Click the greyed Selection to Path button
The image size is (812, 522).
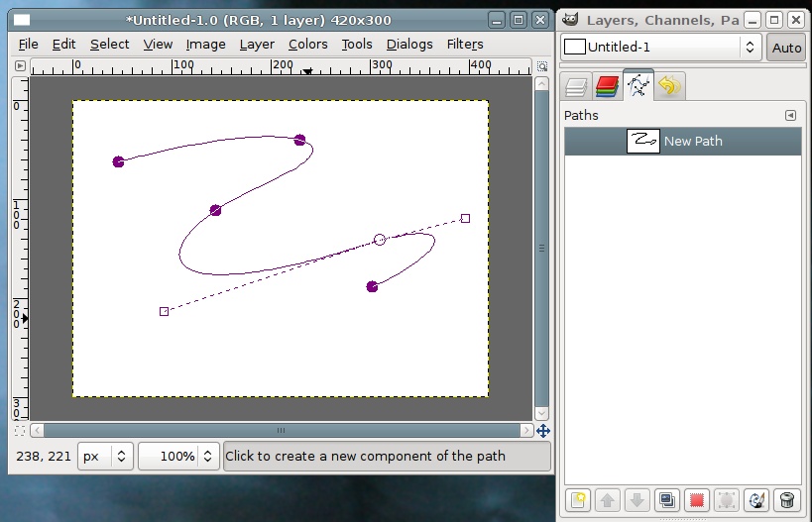[727, 500]
